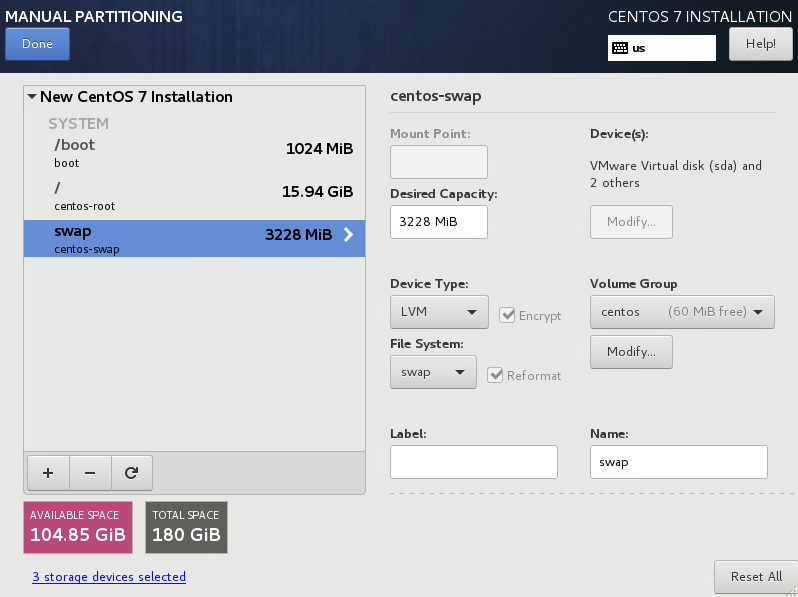
Task: Click the add mount point plus icon
Action: (x=48, y=472)
